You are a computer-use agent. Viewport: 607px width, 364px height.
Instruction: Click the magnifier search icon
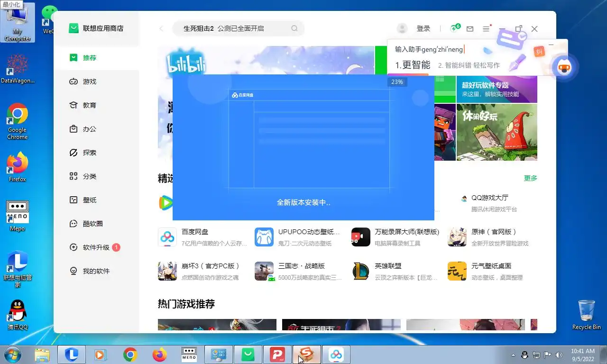294,28
